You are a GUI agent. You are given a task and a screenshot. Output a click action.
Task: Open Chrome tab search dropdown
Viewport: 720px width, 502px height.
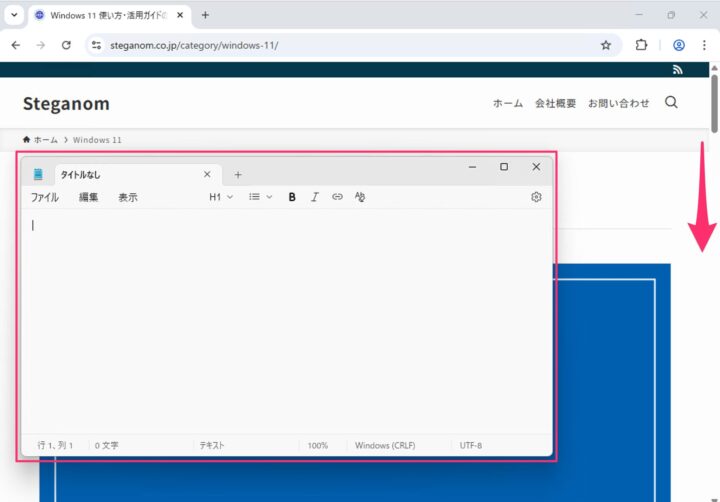tap(14, 15)
